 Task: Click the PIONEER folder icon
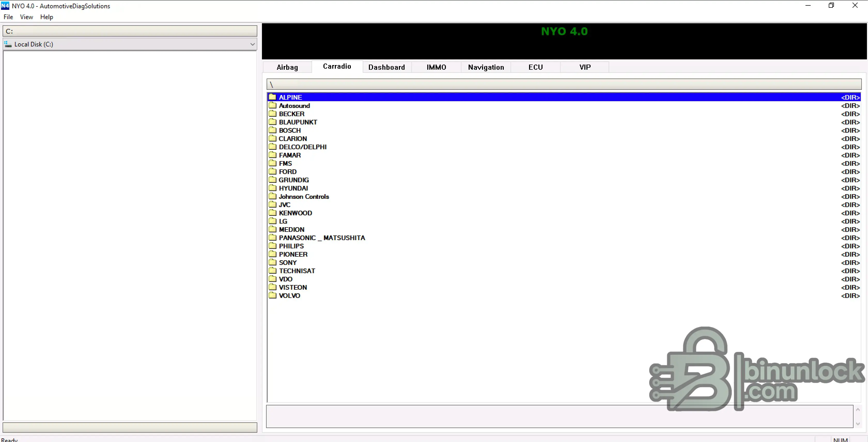coord(272,254)
